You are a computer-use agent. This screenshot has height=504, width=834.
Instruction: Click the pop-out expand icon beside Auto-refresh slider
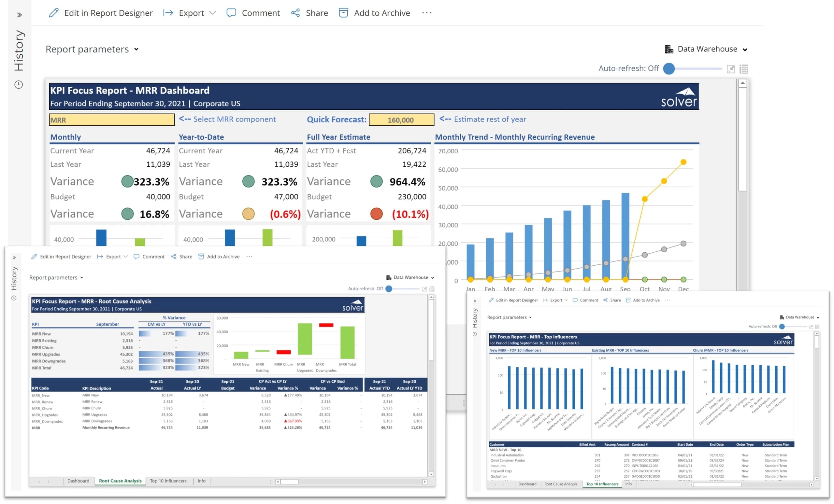coord(731,69)
